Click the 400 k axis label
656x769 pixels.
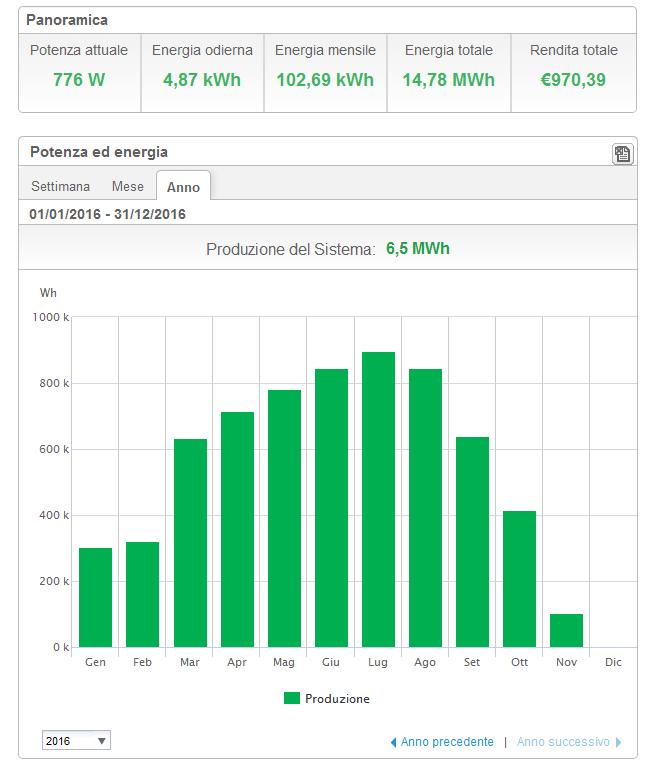click(54, 515)
